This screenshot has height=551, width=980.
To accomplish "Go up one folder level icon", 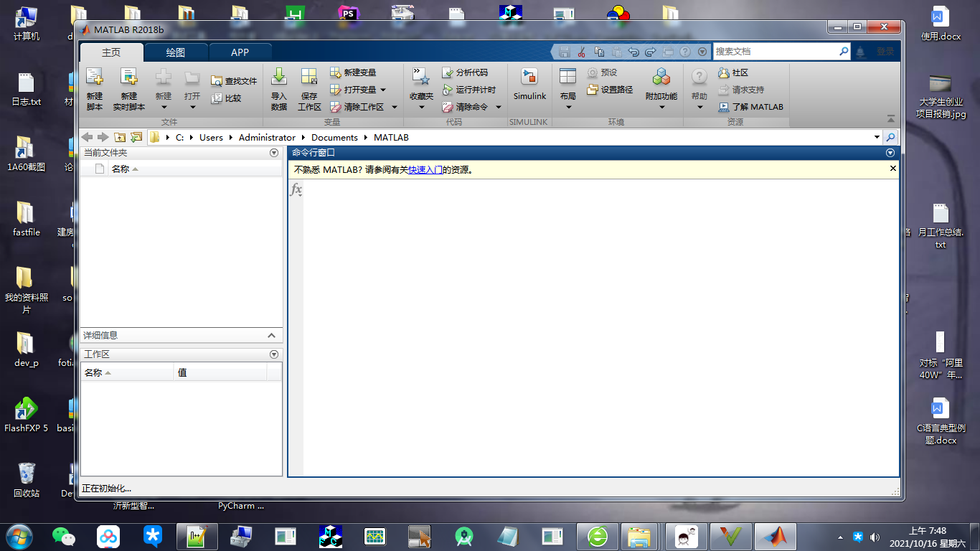I will pyautogui.click(x=120, y=137).
